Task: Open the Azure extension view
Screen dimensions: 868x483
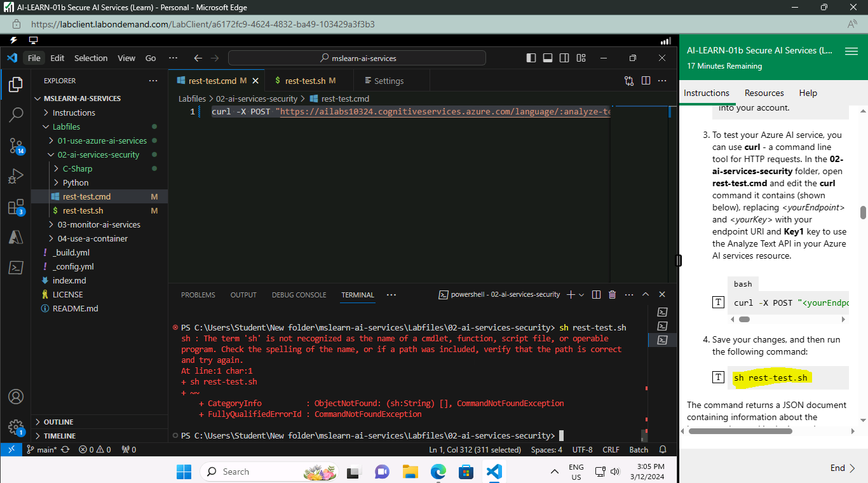Action: [16, 237]
